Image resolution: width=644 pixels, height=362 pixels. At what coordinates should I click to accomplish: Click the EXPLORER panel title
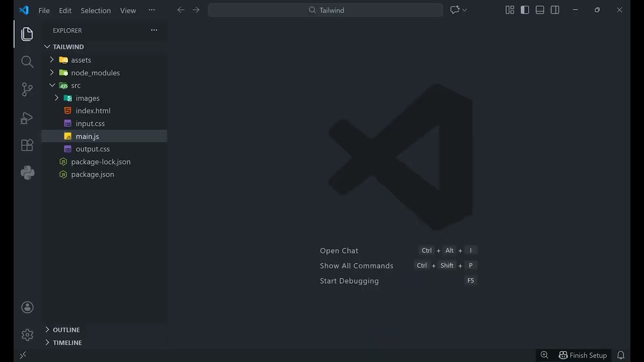coord(67,30)
